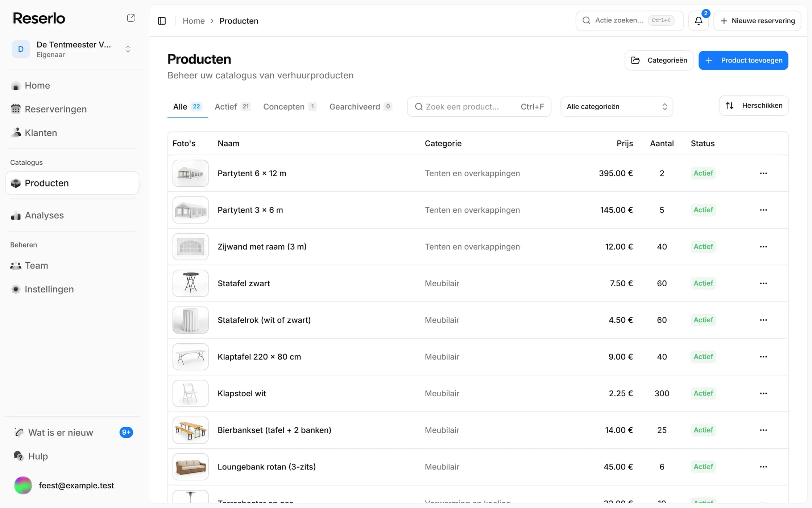The width and height of the screenshot is (812, 508).
Task: Open actions menu for Klapstoel wit
Action: 763,393
